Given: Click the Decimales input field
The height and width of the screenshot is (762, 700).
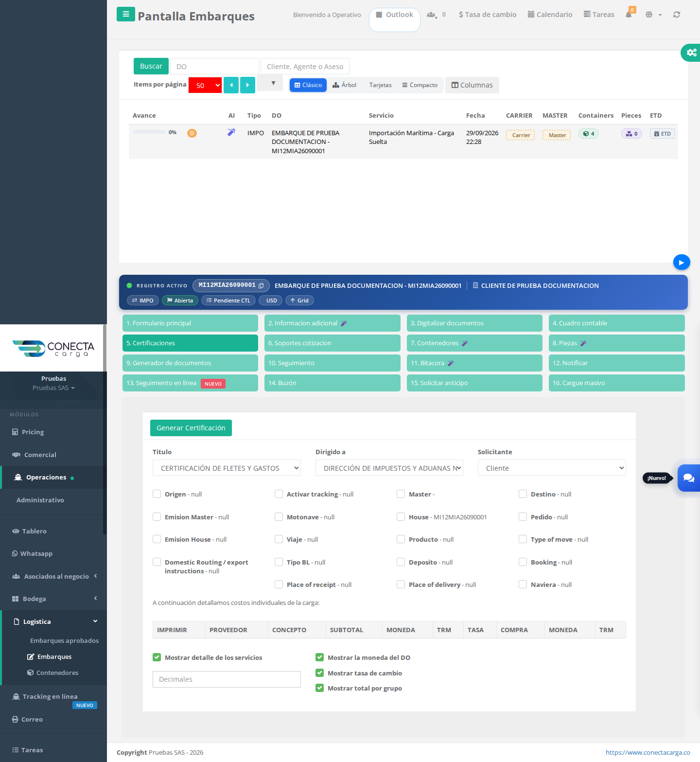Looking at the screenshot, I should pyautogui.click(x=227, y=679).
